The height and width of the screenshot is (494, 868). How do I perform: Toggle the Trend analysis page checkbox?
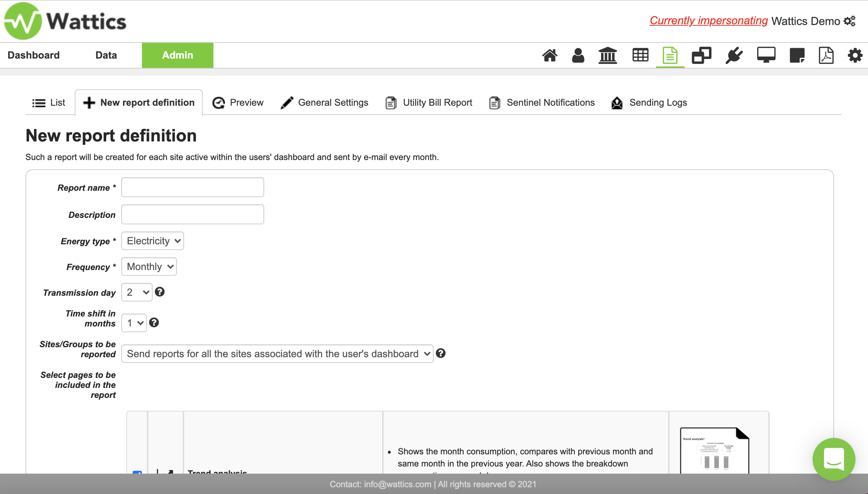[137, 472]
